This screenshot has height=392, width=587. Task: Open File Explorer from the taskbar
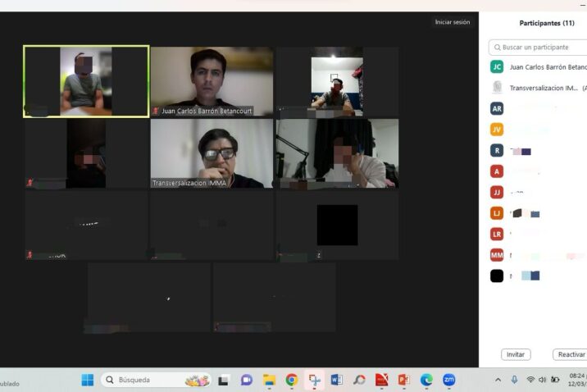[269, 380]
